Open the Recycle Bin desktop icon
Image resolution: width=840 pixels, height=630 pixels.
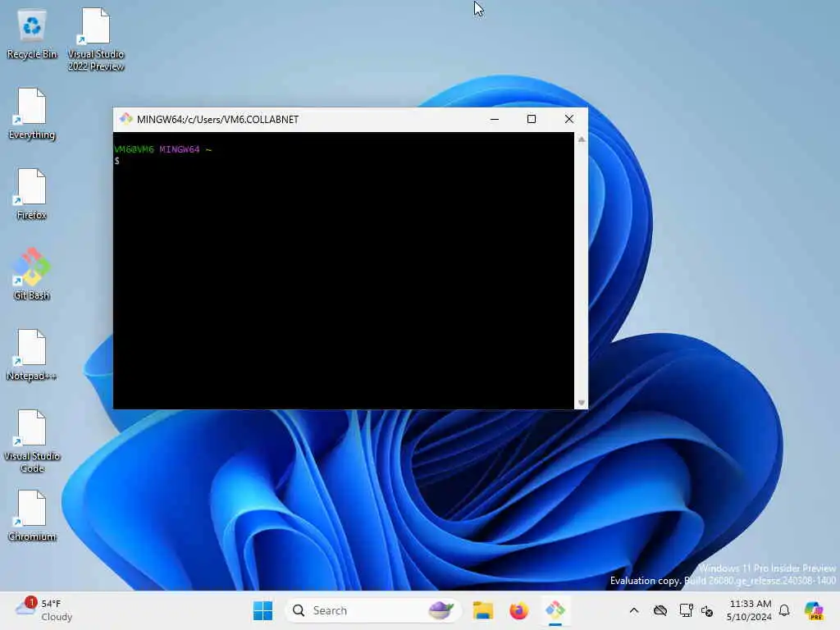32,34
